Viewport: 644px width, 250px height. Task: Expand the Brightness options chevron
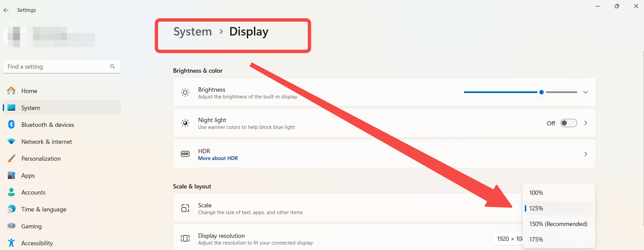(585, 92)
